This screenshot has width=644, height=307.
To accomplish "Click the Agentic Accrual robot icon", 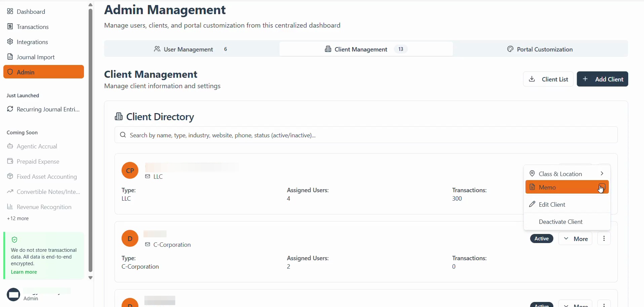I will point(10,146).
